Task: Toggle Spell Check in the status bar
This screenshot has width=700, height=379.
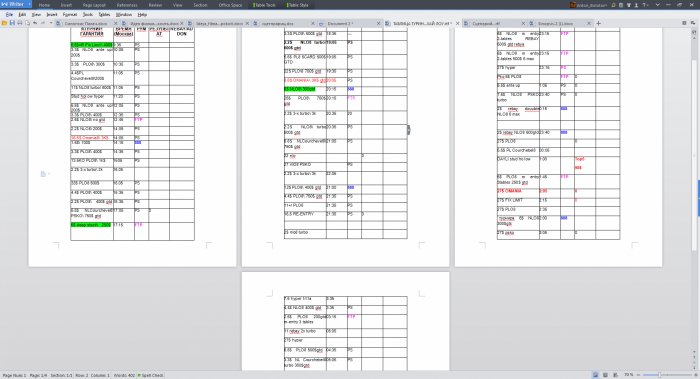Action: tap(150, 375)
